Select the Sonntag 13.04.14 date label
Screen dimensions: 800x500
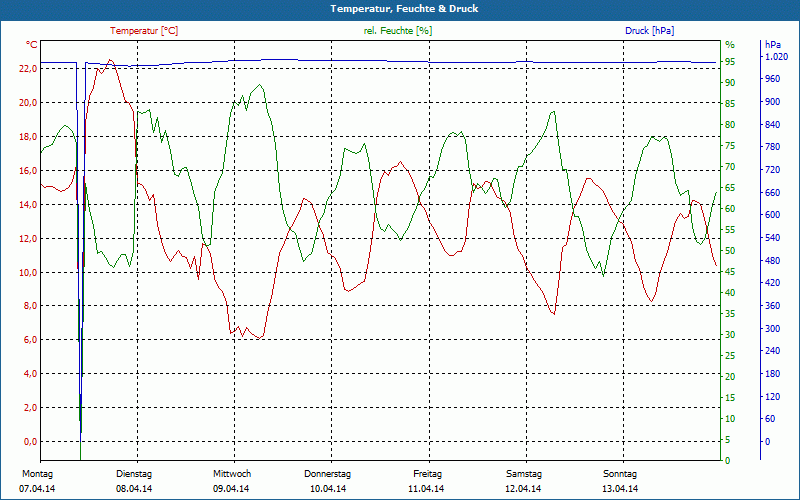(x=620, y=481)
